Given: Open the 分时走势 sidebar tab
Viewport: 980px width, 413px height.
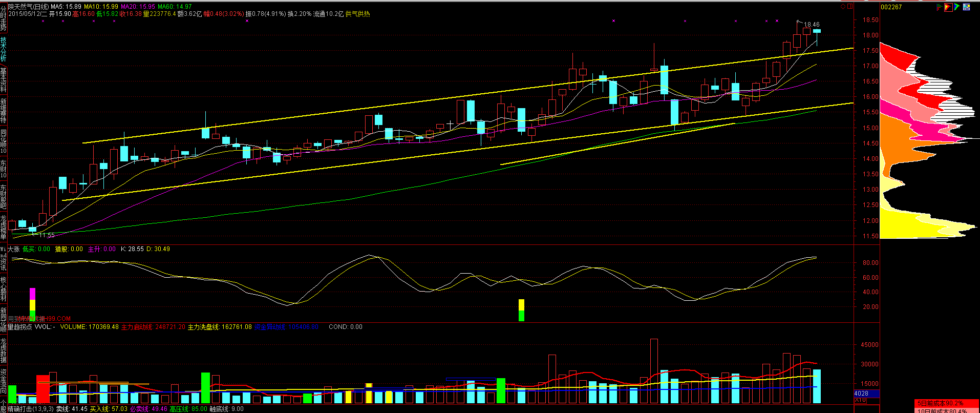Looking at the screenshot, I should coord(4,17).
